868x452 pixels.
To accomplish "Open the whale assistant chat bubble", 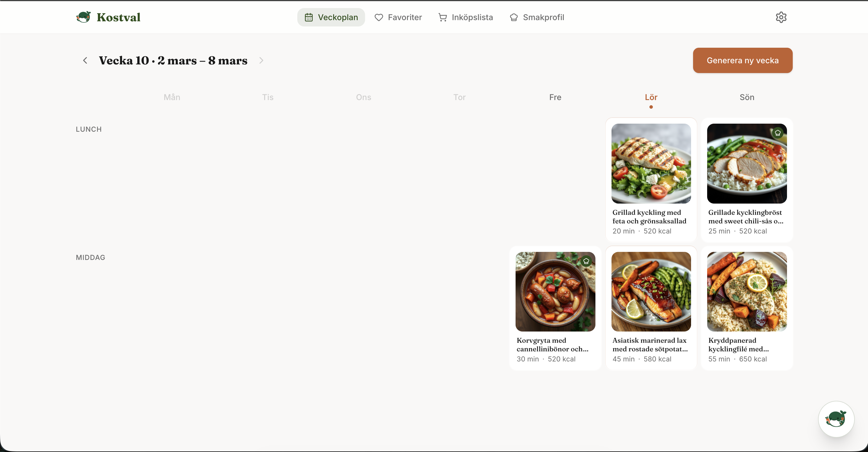I will pyautogui.click(x=836, y=419).
